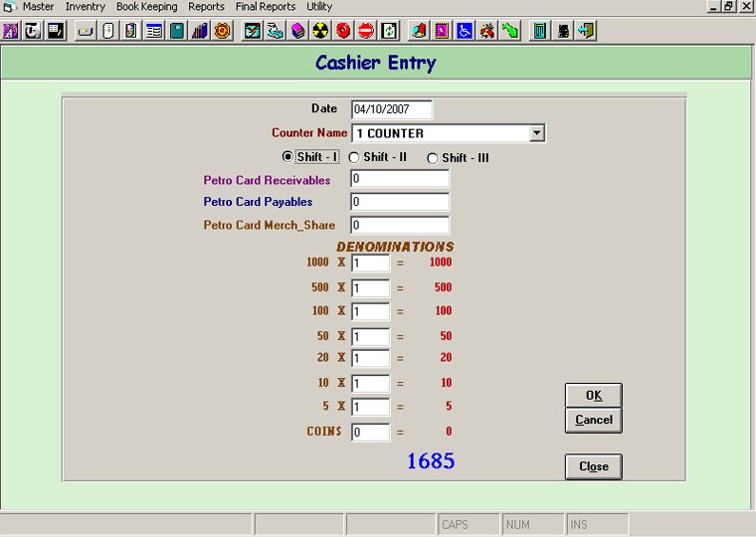756x537 pixels.
Task: Click the 500 denomination count field
Action: [370, 288]
